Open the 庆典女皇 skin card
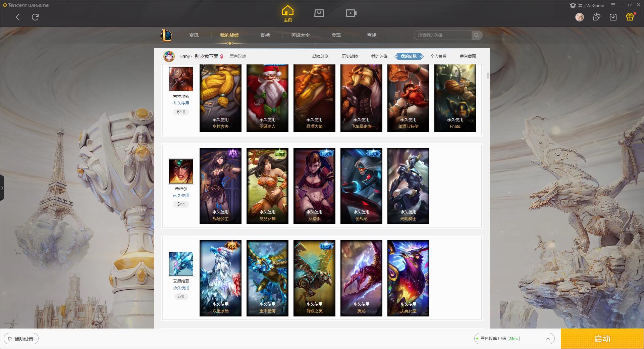Image resolution: width=644 pixels, height=349 pixels. tap(408, 278)
